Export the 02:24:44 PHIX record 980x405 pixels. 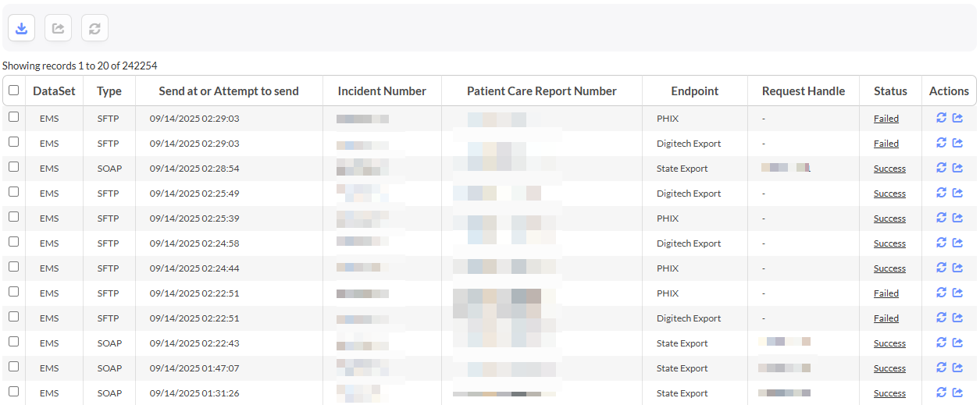(x=957, y=268)
